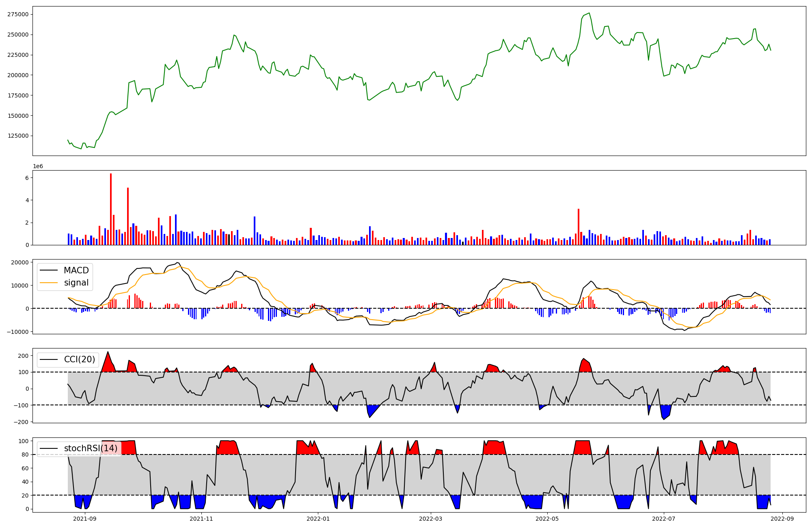Click the 2022-03 x-axis date label
812x528 pixels.
[430, 518]
